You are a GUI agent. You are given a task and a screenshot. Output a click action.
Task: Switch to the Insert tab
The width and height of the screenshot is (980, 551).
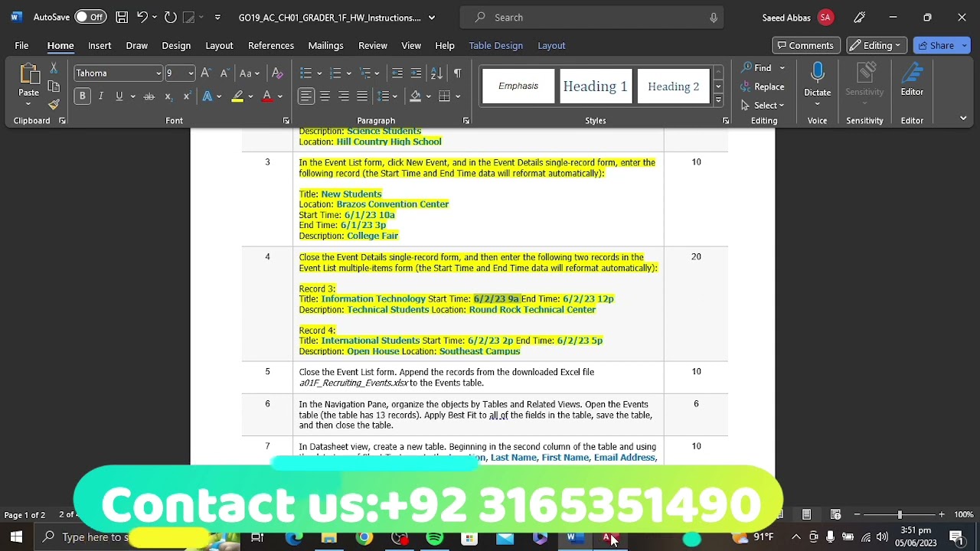coord(100,46)
